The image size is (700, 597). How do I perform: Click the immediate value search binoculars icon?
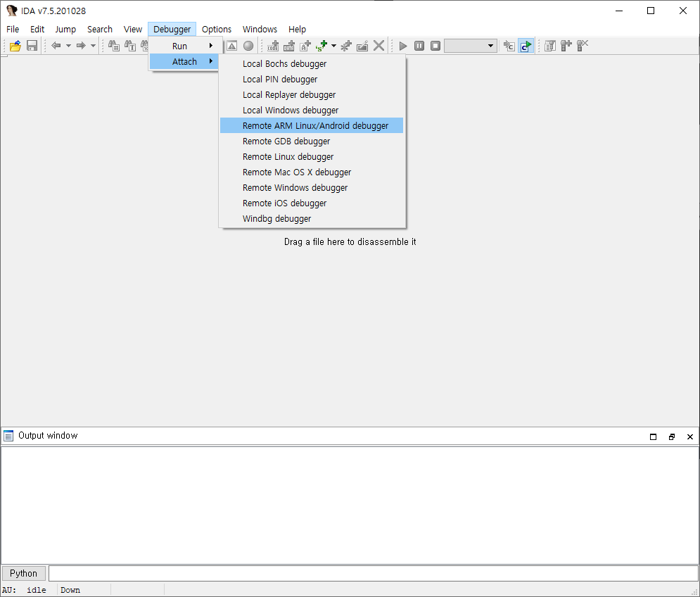(114, 46)
